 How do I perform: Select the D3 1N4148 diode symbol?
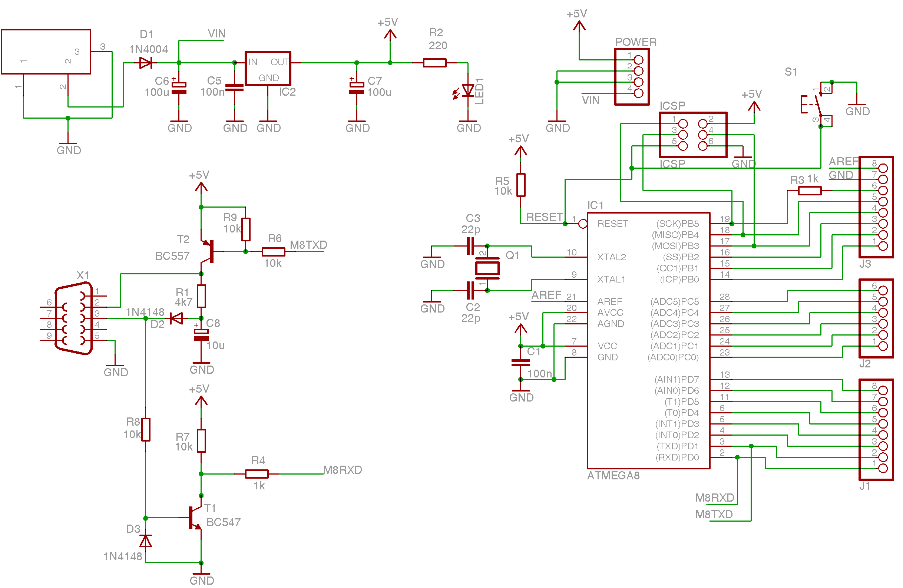(x=146, y=541)
